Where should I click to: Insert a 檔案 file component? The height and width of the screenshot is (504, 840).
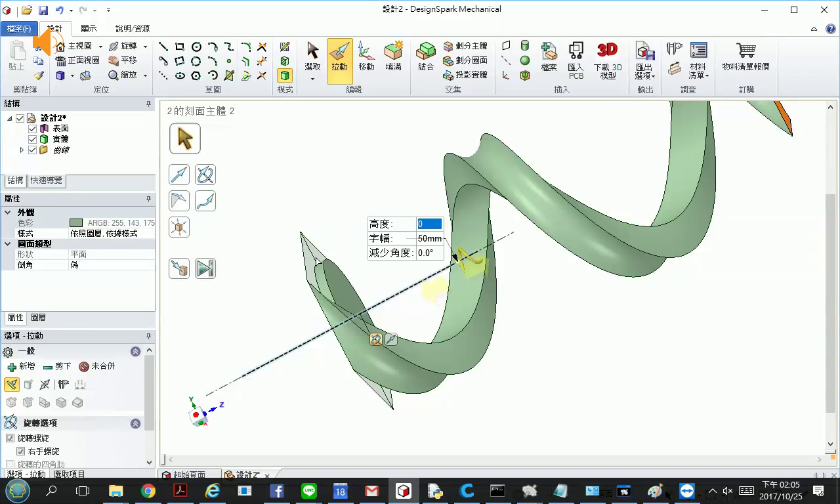click(x=549, y=56)
